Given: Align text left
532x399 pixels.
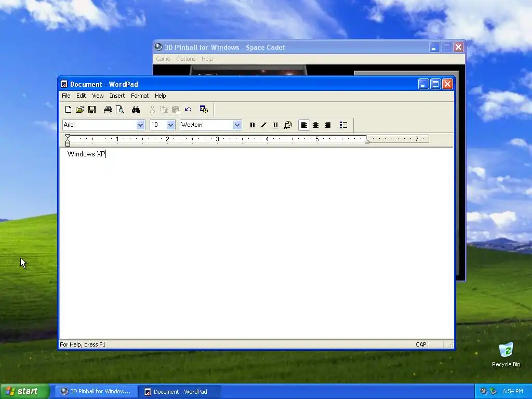Looking at the screenshot, I should tap(304, 125).
